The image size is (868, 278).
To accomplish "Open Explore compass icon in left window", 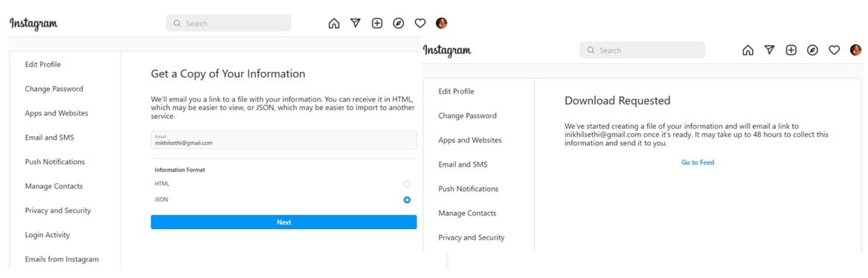I will point(399,23).
